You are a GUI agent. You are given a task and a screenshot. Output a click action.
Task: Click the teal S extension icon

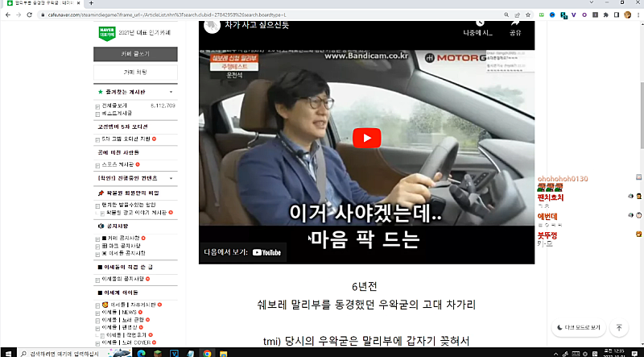[563, 15]
